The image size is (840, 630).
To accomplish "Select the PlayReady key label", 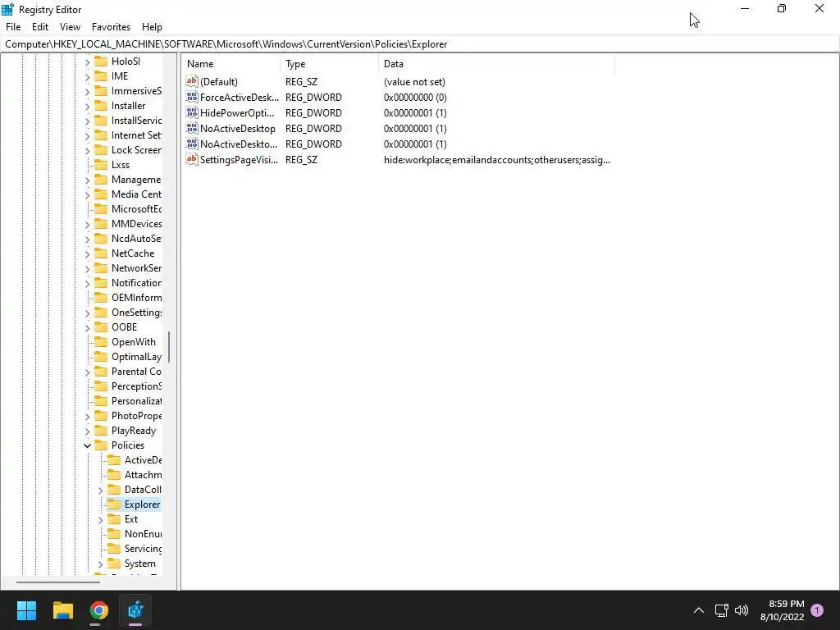I will pos(134,430).
